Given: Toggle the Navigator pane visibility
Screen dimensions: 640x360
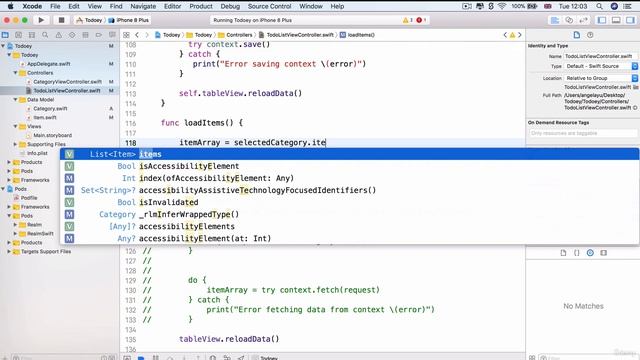Looking at the screenshot, I should click(602, 20).
